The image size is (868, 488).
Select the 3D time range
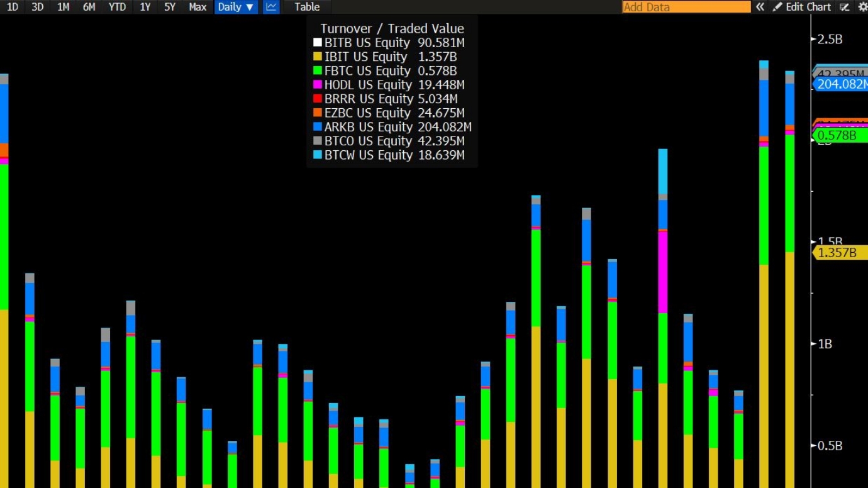point(37,7)
